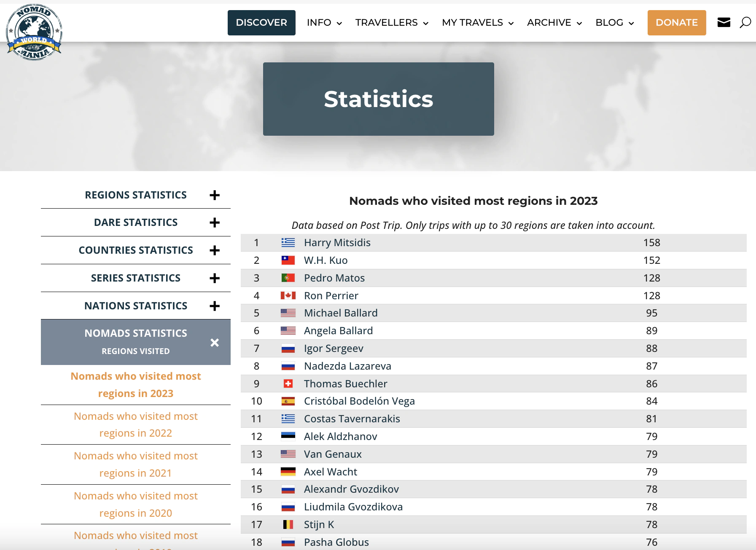The width and height of the screenshot is (756, 550).
Task: Expand the Series Statistics section
Action: tap(215, 278)
